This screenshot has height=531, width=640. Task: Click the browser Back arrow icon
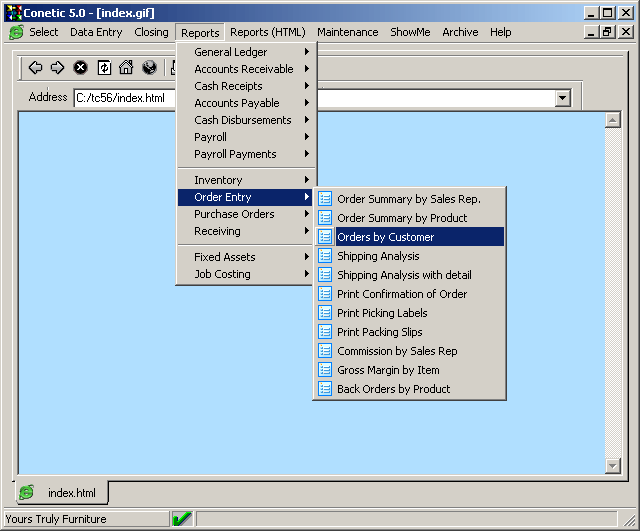[35, 68]
